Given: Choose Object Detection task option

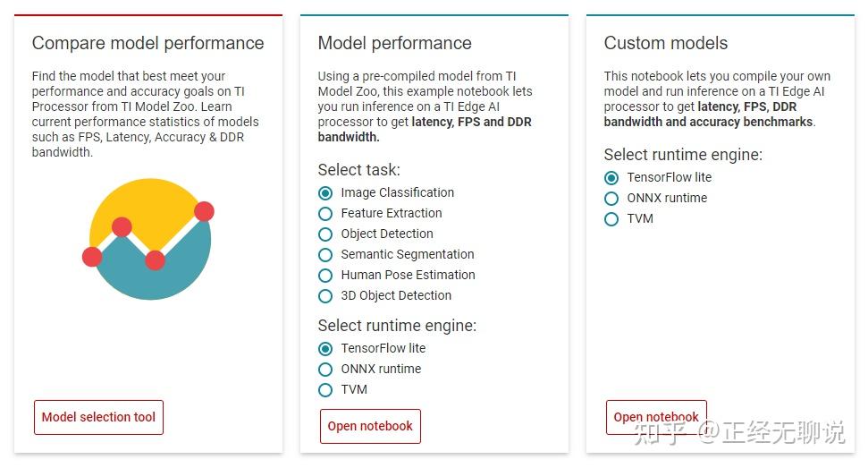Looking at the screenshot, I should click(x=325, y=234).
